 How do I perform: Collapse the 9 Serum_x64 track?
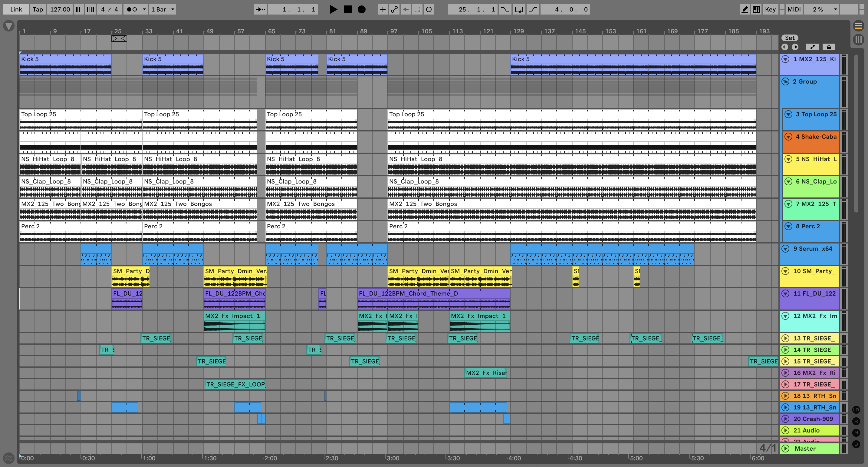coord(785,249)
